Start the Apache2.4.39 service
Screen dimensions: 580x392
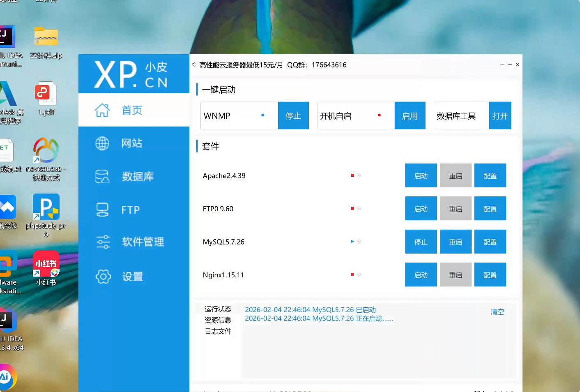421,176
